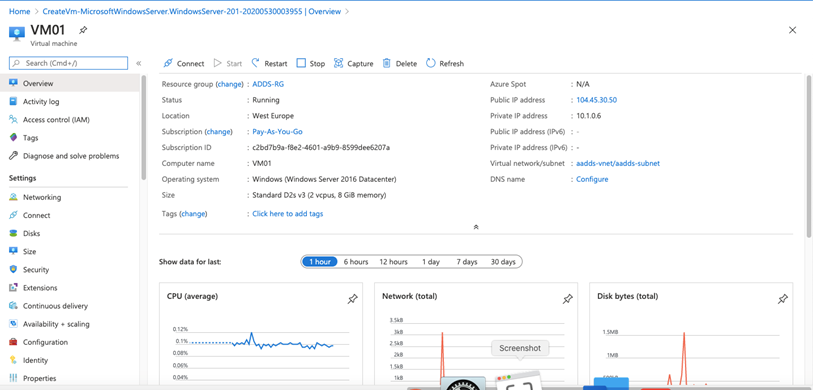Close the VM01 blade with X
The image size is (813, 390).
(792, 30)
